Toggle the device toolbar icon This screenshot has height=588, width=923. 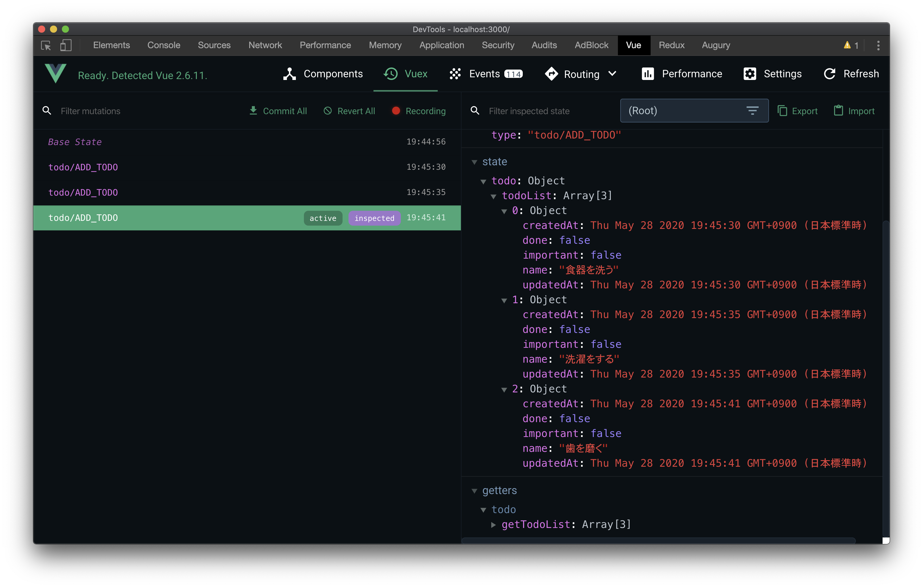[66, 45]
